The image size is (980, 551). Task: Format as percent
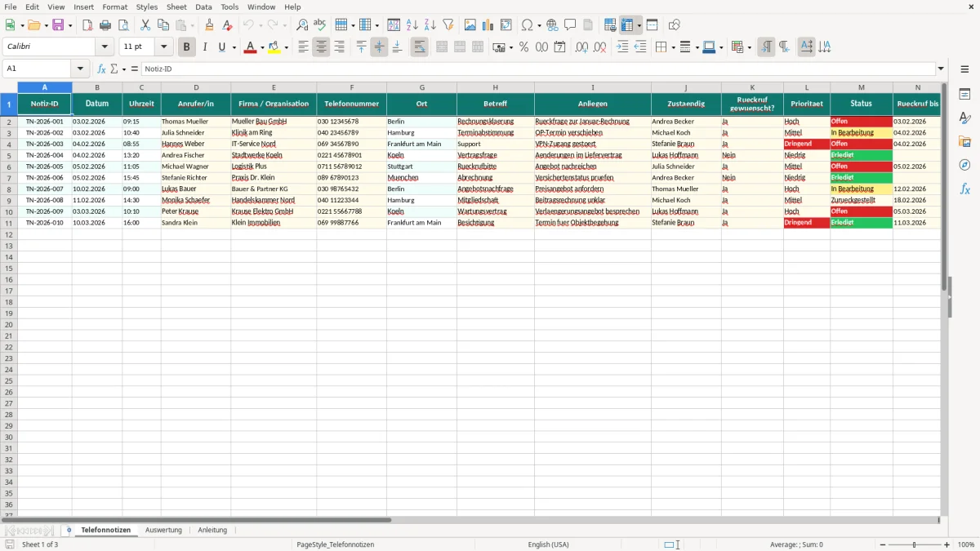click(523, 47)
